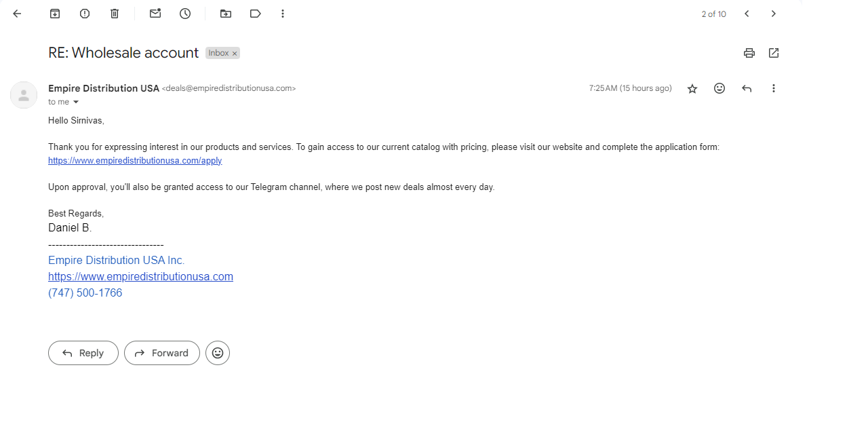Snooze the email with the clock icon
This screenshot has width=868, height=433.
(185, 14)
